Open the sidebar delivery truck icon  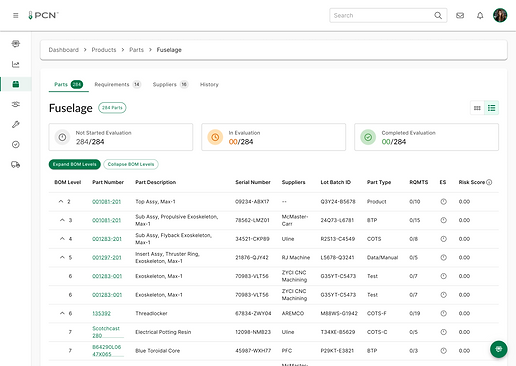(x=16, y=164)
